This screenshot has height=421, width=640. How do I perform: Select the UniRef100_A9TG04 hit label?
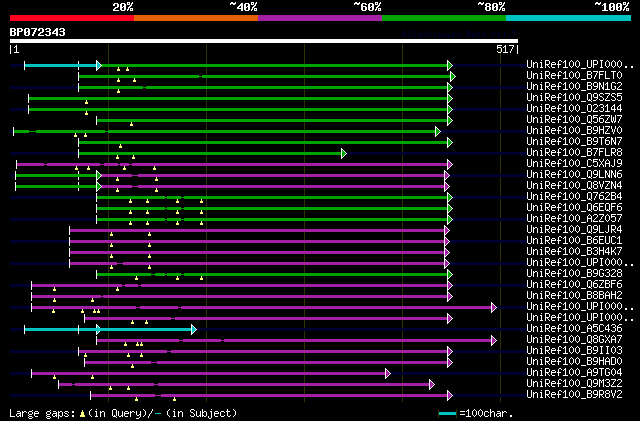pyautogui.click(x=574, y=373)
